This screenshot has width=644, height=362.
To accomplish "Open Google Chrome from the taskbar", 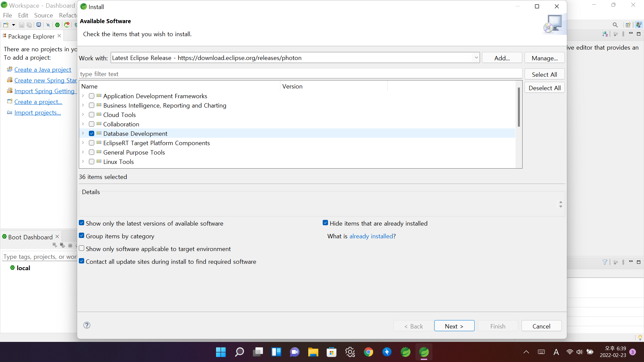I will pos(368,352).
